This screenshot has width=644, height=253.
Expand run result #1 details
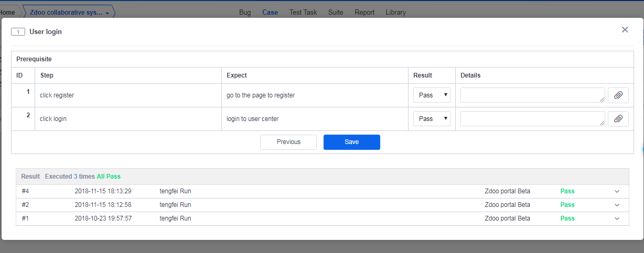[617, 219]
